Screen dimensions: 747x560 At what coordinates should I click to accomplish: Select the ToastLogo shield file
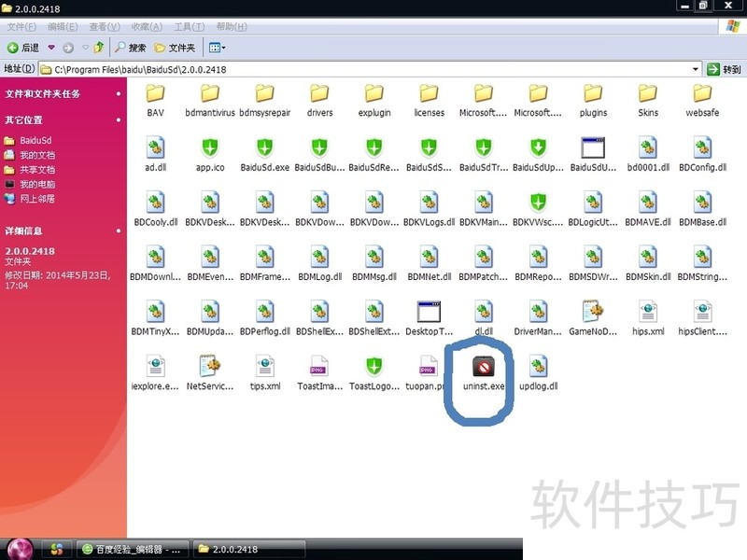pos(374,374)
